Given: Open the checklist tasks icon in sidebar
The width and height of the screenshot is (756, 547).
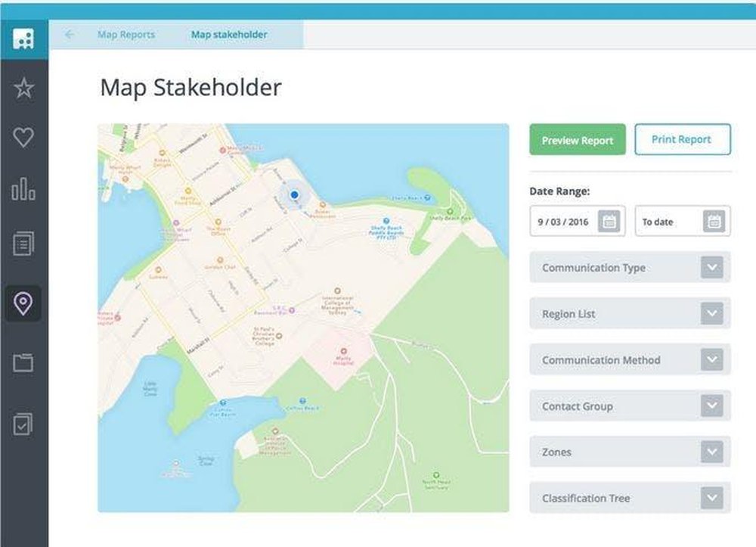Looking at the screenshot, I should (23, 424).
